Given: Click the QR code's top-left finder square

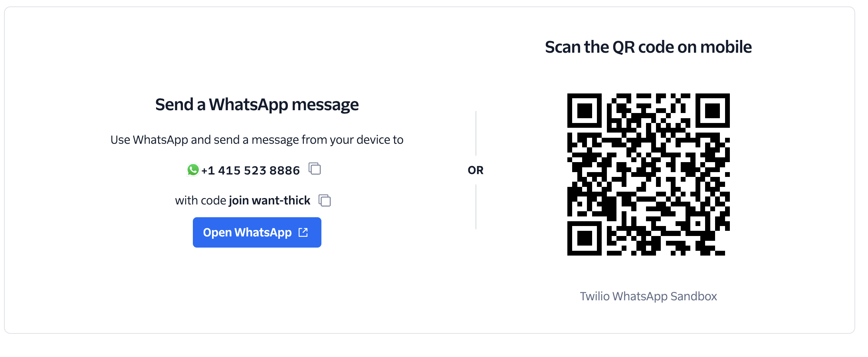Looking at the screenshot, I should click(585, 111).
